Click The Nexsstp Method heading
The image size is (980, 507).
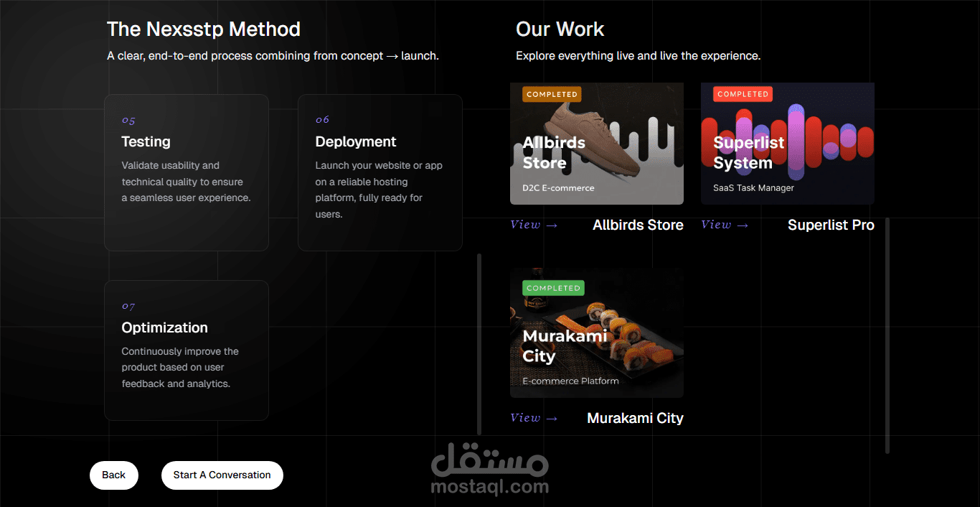coord(204,29)
